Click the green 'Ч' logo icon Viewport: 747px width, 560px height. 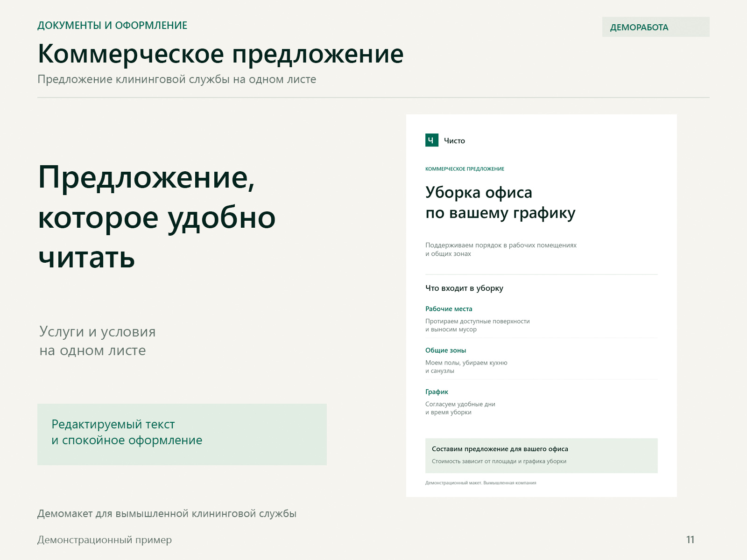(431, 140)
